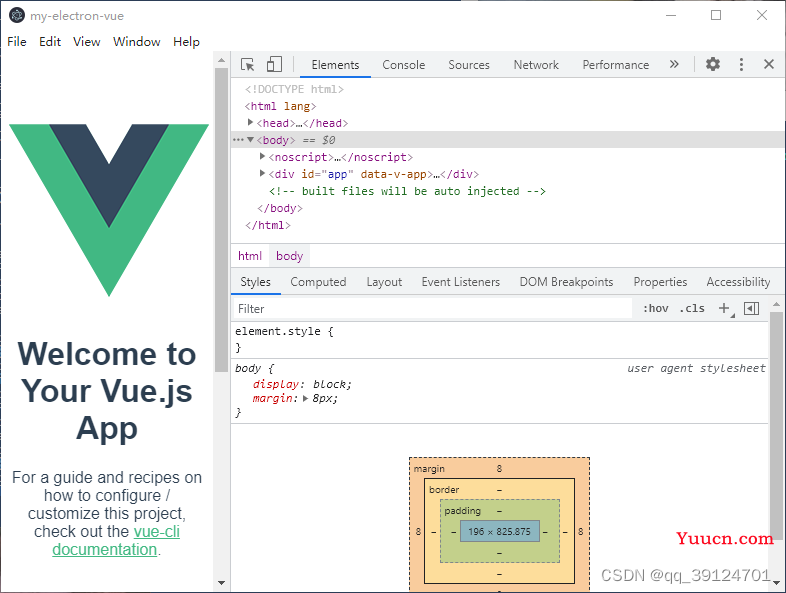Click the padding label in box model
This screenshot has height=593, width=786.
point(463,510)
